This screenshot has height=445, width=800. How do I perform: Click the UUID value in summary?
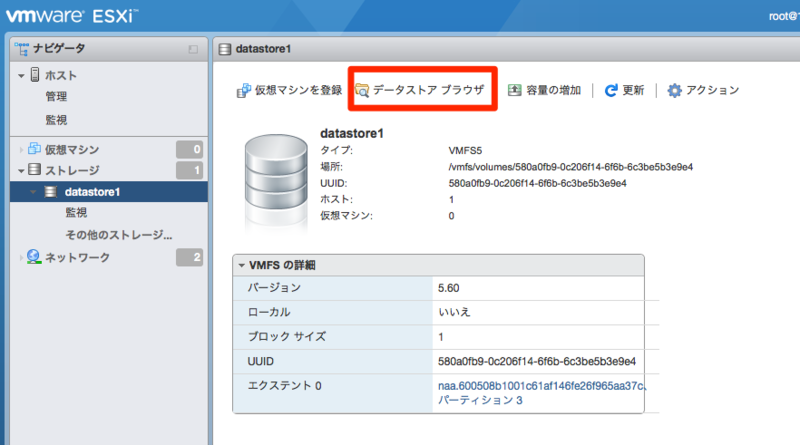coord(537,183)
